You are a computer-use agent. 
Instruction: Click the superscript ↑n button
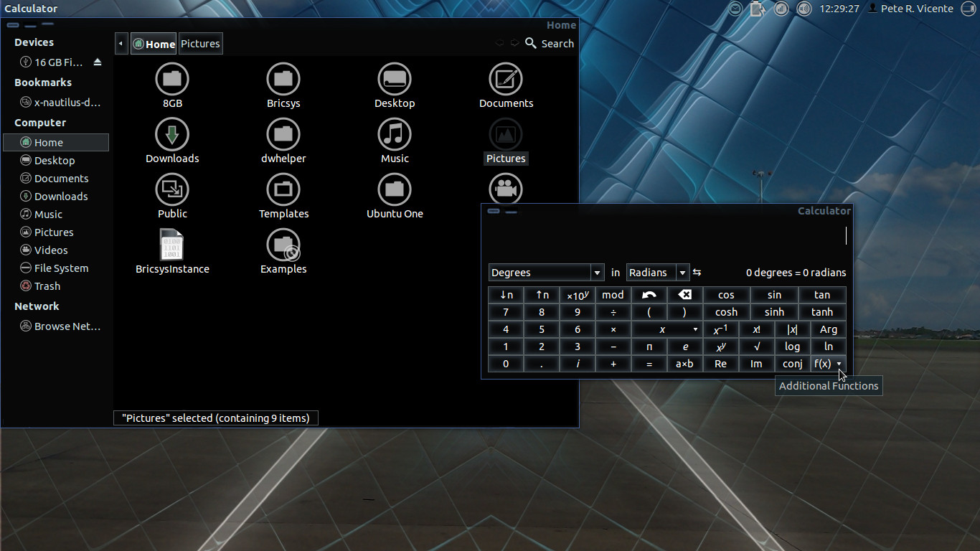tap(542, 295)
